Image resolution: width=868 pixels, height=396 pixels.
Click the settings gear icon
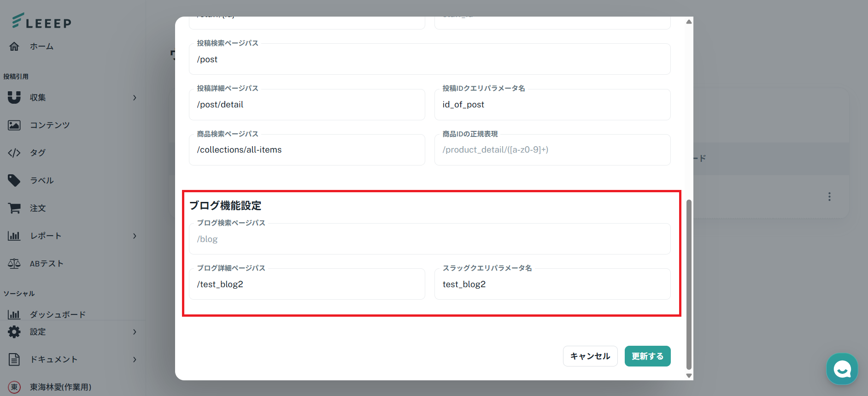pos(14,331)
